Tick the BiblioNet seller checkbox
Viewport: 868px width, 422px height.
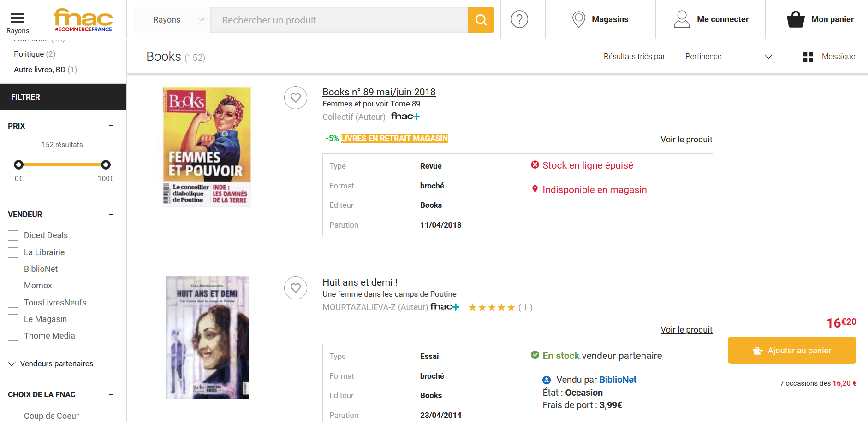click(13, 269)
